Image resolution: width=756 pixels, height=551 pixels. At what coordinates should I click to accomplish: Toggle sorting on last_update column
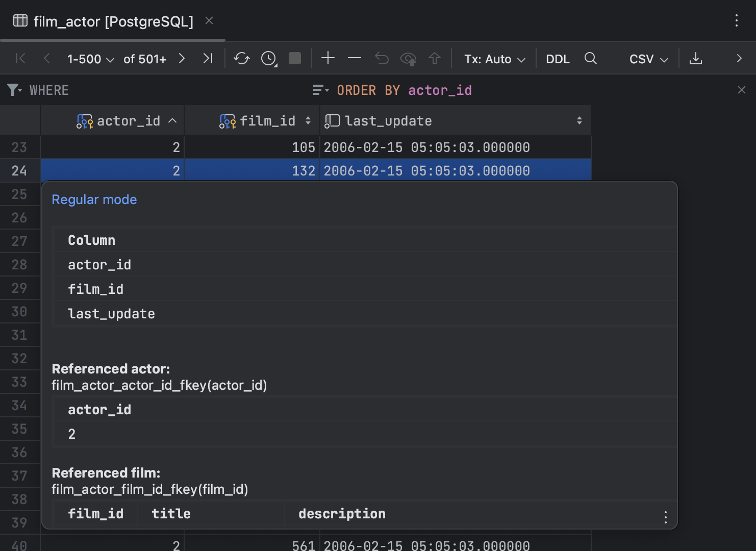pyautogui.click(x=579, y=120)
